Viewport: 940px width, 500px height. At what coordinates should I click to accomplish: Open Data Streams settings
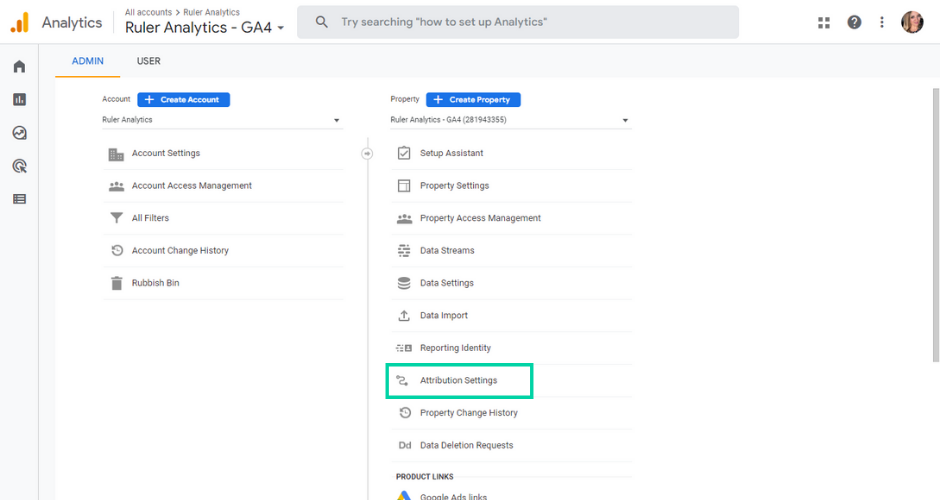(x=447, y=251)
